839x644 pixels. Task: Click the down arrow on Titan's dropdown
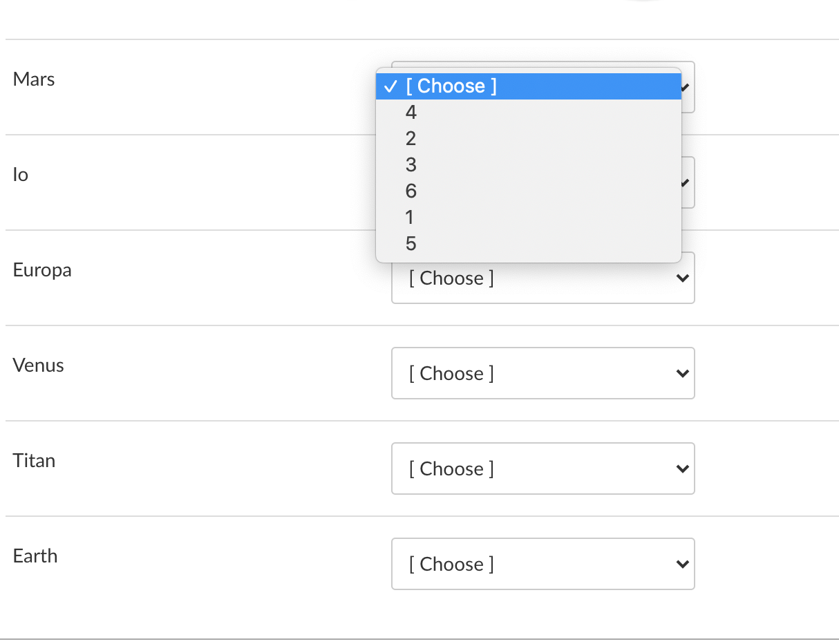(683, 469)
